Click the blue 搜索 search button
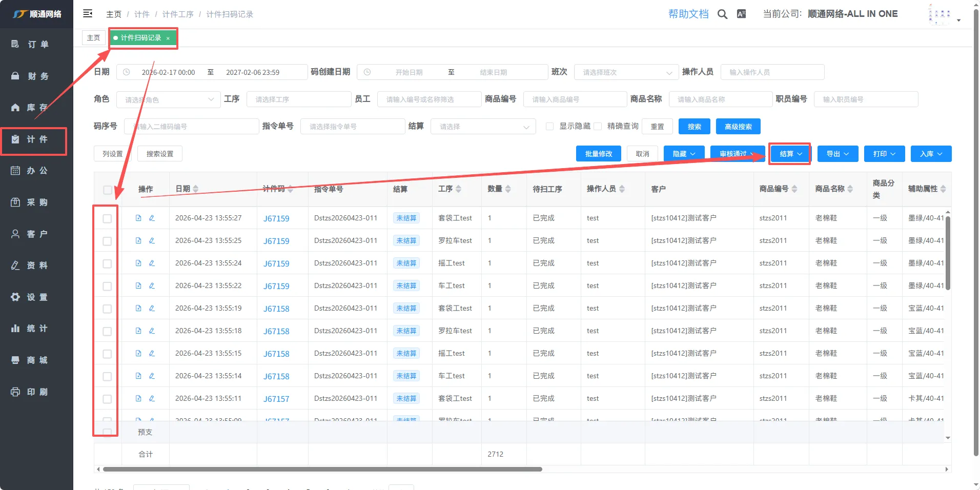Viewport: 980px width, 490px height. pyautogui.click(x=694, y=127)
